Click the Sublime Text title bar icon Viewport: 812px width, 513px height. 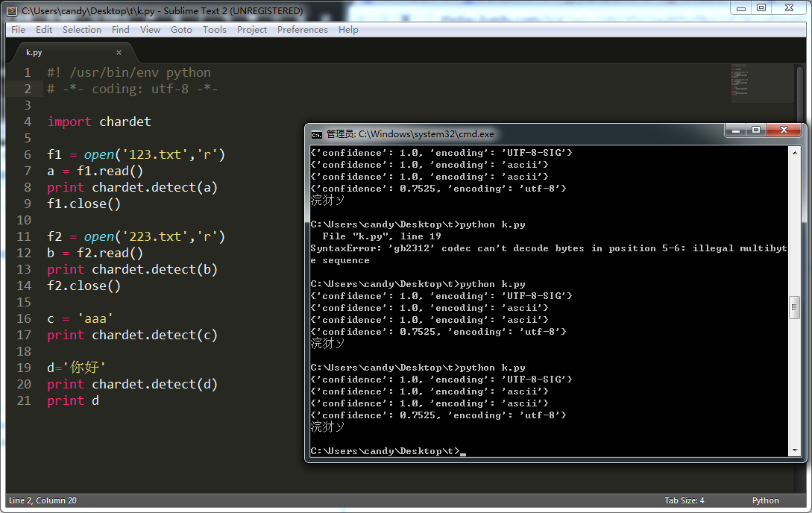pos(12,10)
